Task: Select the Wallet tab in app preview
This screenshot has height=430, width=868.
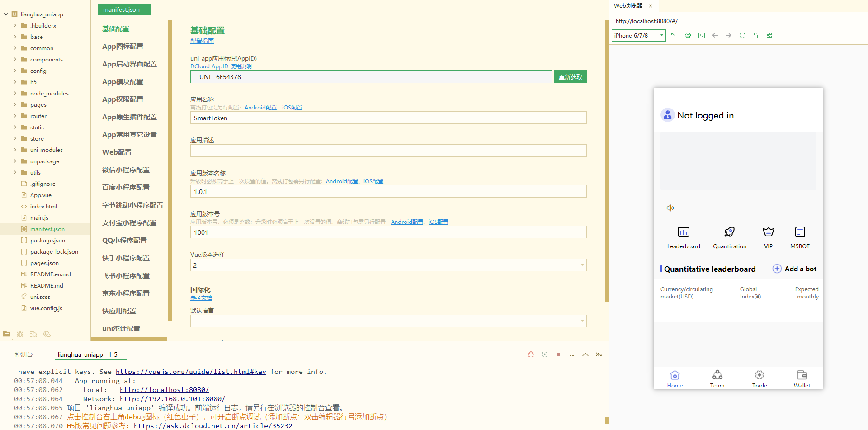Action: [x=802, y=378]
